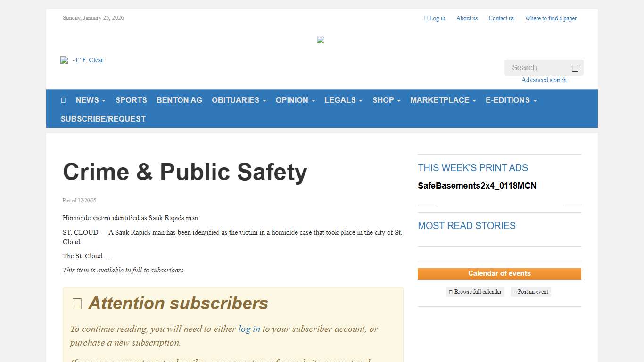
Task: Click the Log in person icon
Action: click(426, 18)
